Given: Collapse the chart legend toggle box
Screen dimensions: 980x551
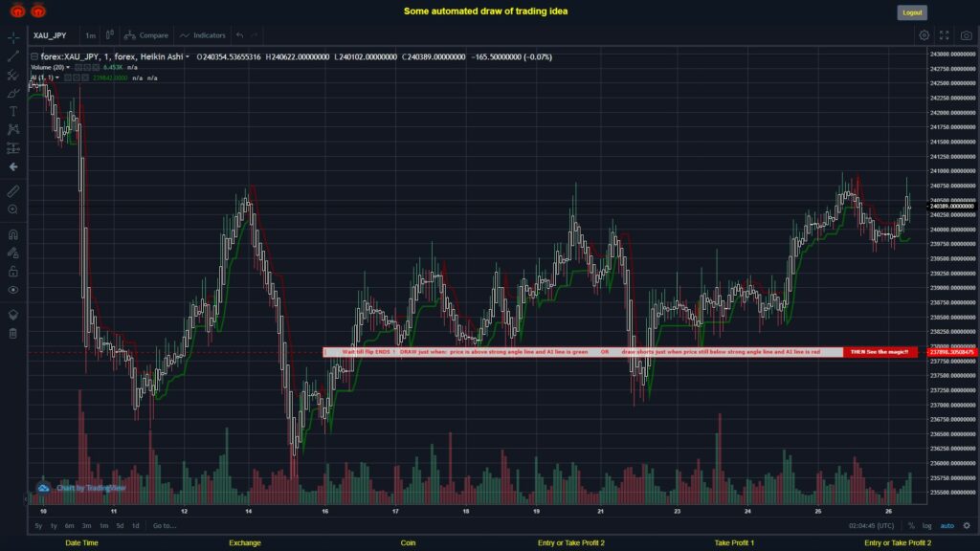Looking at the screenshot, I should coord(34,56).
